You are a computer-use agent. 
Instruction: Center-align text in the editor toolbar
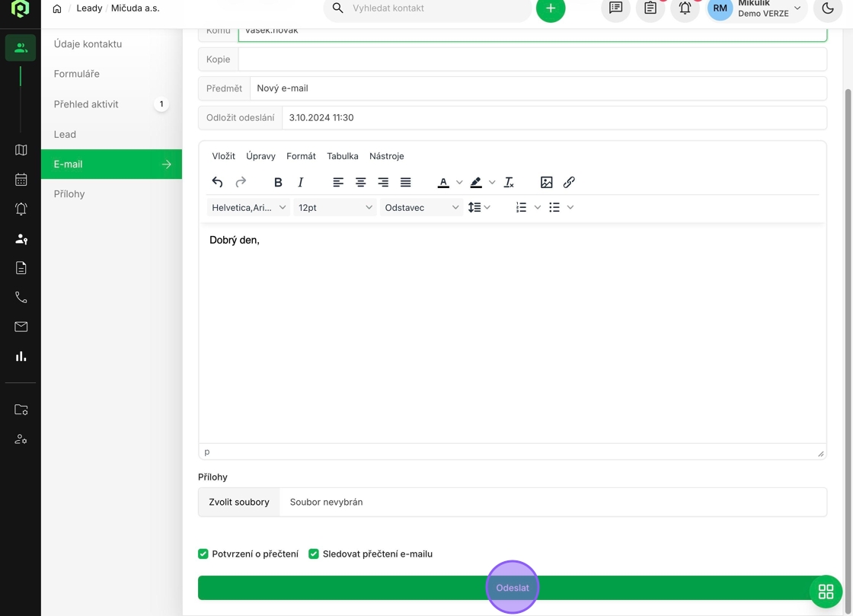coord(360,183)
